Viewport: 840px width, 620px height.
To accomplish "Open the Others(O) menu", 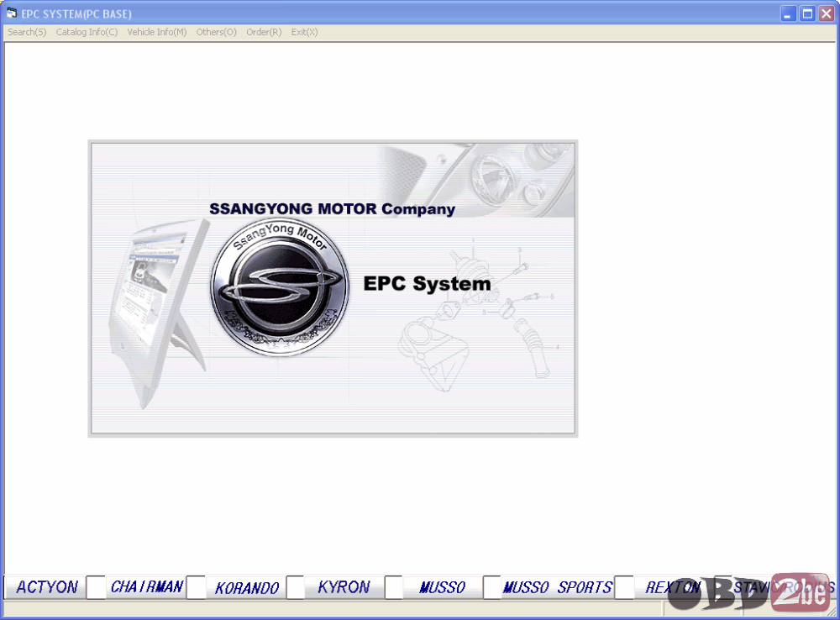I will point(217,32).
